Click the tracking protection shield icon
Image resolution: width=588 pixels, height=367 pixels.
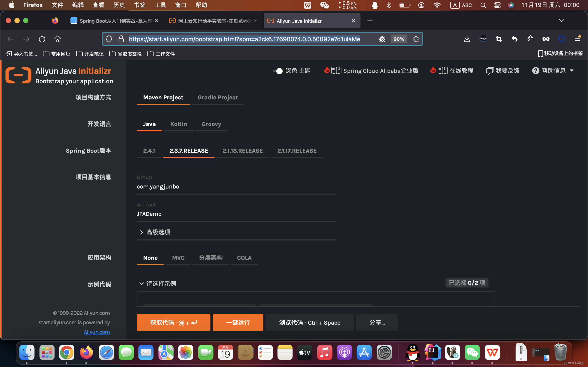click(109, 39)
